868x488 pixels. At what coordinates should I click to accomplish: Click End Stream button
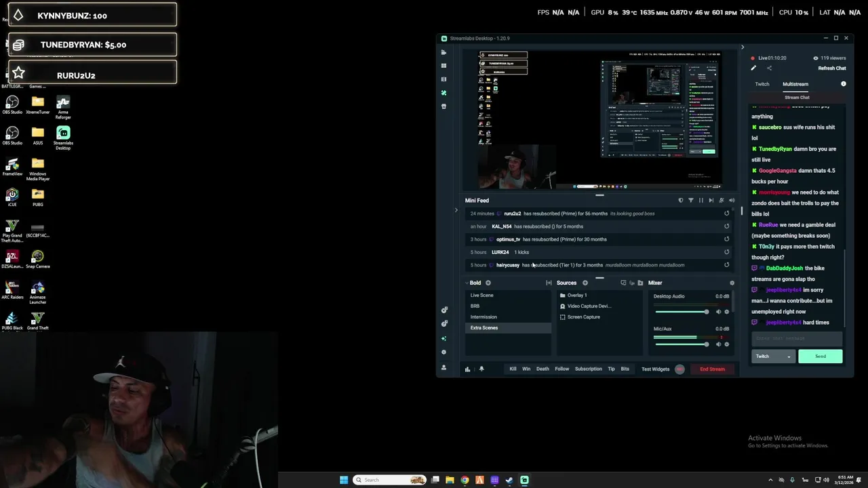tap(712, 369)
